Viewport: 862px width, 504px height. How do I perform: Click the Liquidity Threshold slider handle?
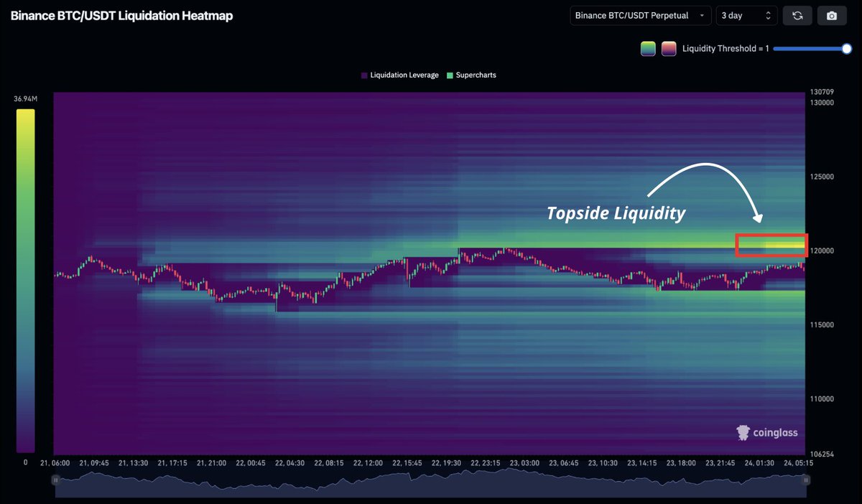(x=846, y=49)
